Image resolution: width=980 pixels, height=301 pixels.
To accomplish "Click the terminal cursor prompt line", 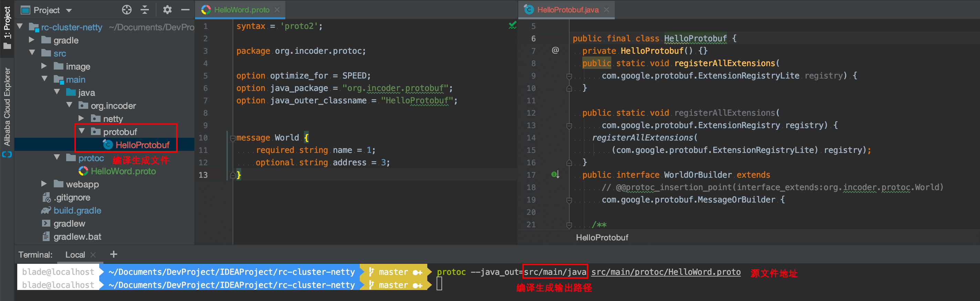I will (439, 284).
